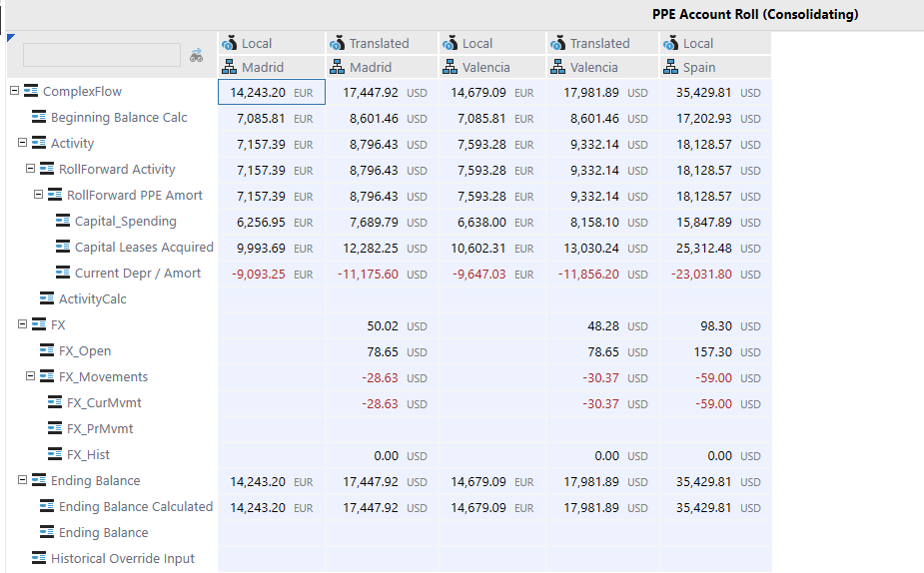Screen dimensions: 924x573
Task: Click the flow icon beside Historical Override Input
Action: click(x=39, y=559)
